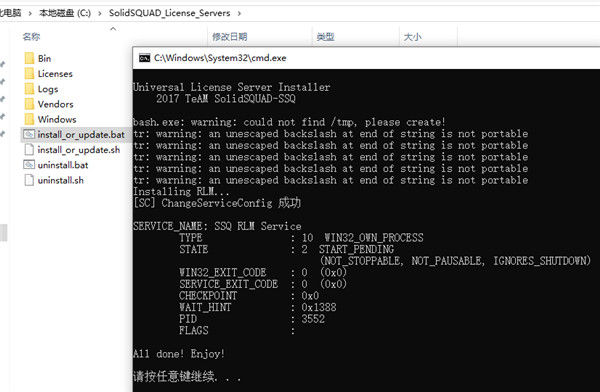The height and width of the screenshot is (392, 600).
Task: Sort files by 大小 column header
Action: [x=412, y=37]
